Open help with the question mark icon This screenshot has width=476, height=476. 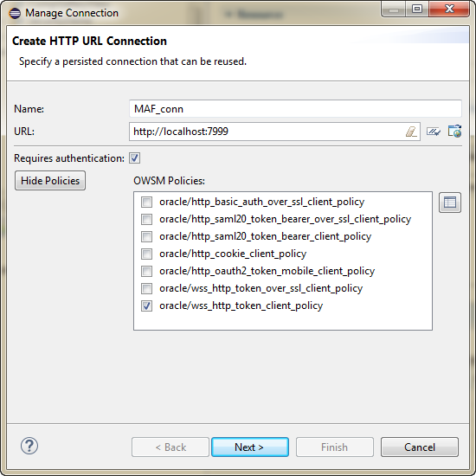point(29,446)
